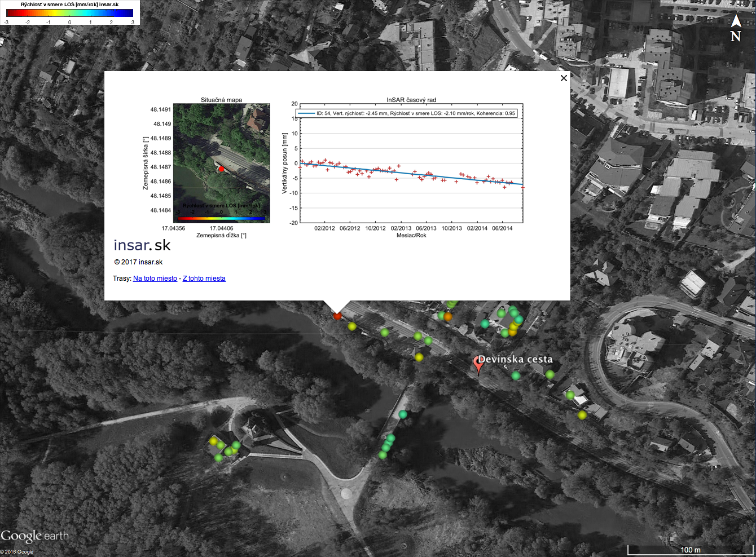756x557 pixels.
Task: Click the LOS velocity color scale legend
Action: pyautogui.click(x=69, y=13)
